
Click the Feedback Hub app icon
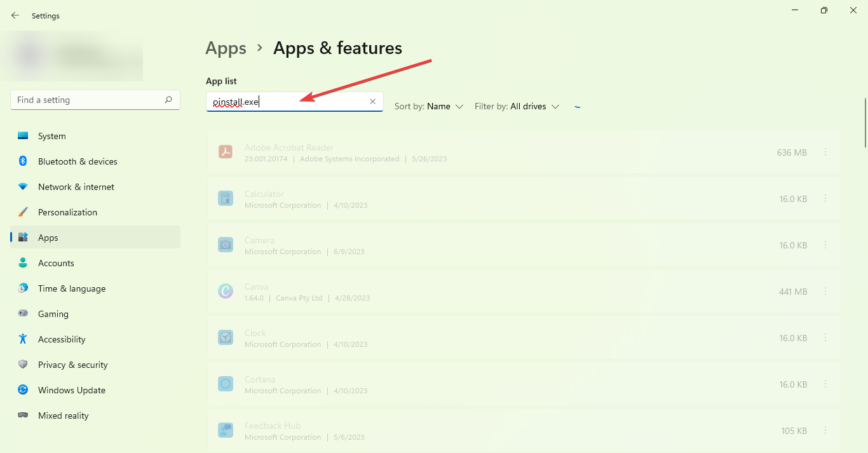coord(226,430)
